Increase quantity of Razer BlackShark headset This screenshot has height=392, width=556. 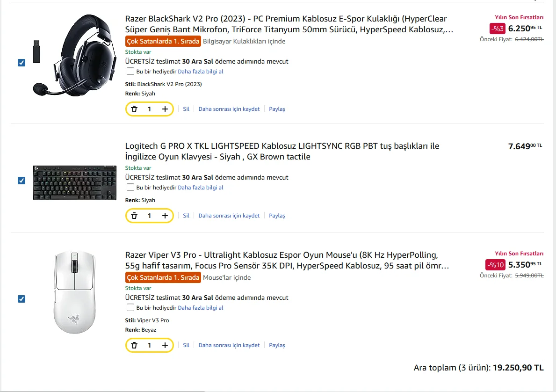coord(165,109)
